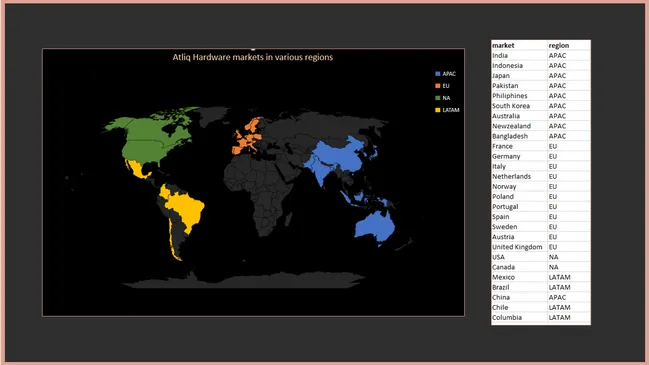The width and height of the screenshot is (650, 365).
Task: Select the 'Poland' cell
Action: [x=519, y=197]
